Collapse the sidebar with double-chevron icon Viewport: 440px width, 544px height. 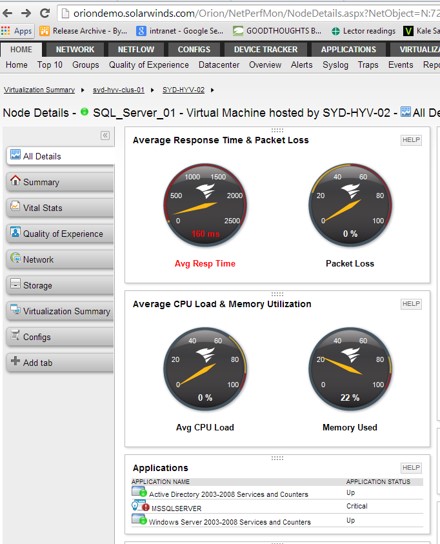(105, 135)
